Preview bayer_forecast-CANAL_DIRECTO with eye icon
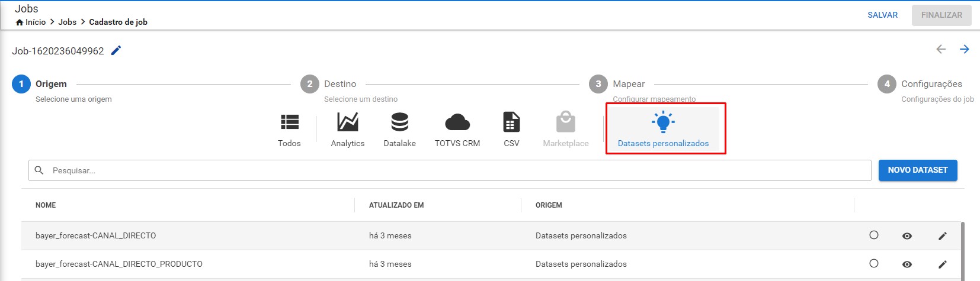Screen dimensions: 980x281 (907, 236)
